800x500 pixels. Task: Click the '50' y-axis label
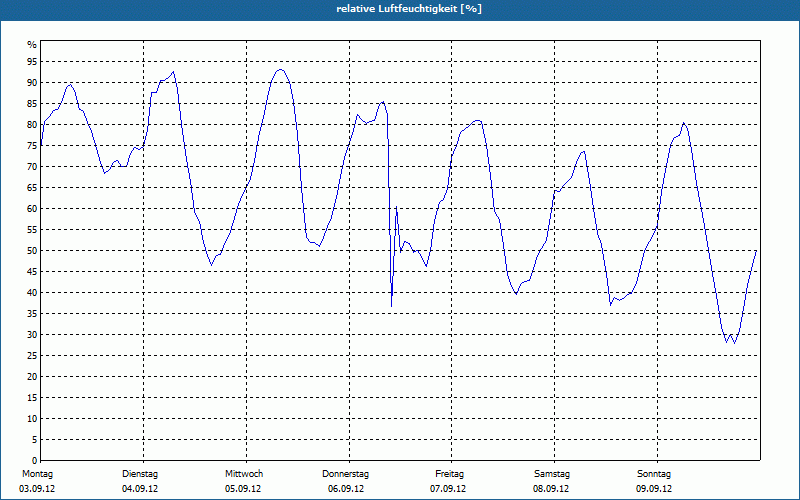coord(32,251)
